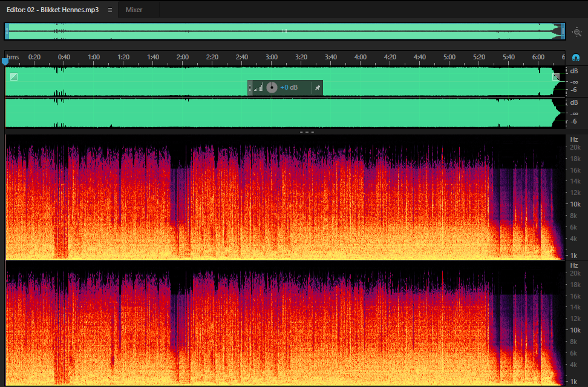The image size is (588, 387).
Task: Click the bottom spectrogram Hz scale label
Action: (573, 265)
